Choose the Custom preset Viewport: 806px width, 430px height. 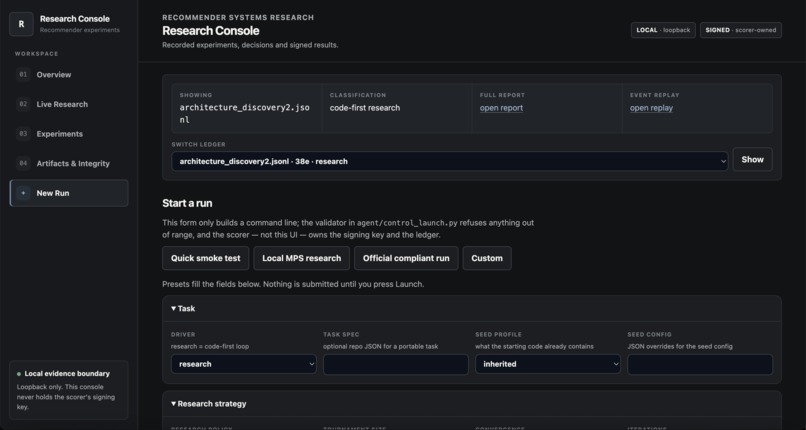487,258
